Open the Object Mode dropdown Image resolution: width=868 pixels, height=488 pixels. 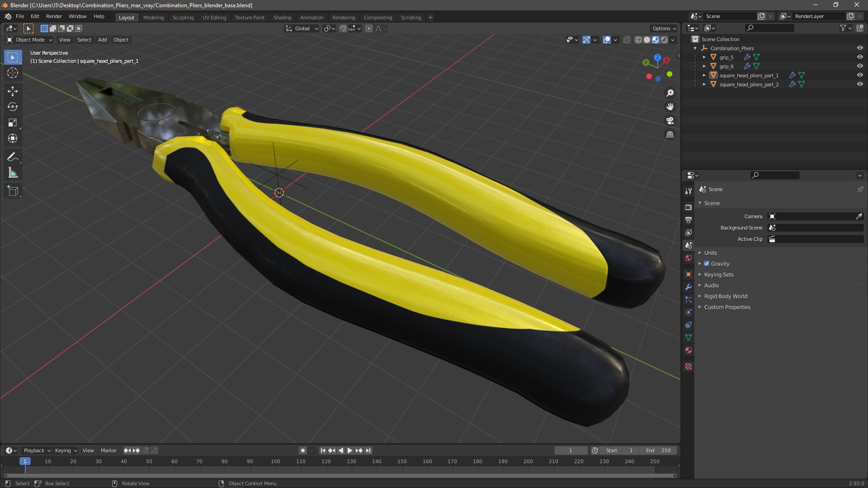click(29, 40)
